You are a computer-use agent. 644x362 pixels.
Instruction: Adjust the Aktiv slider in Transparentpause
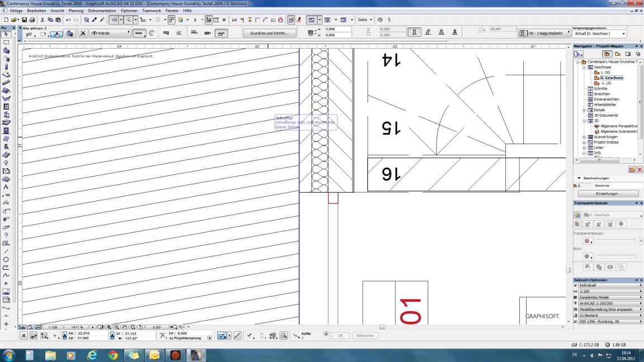[617, 256]
